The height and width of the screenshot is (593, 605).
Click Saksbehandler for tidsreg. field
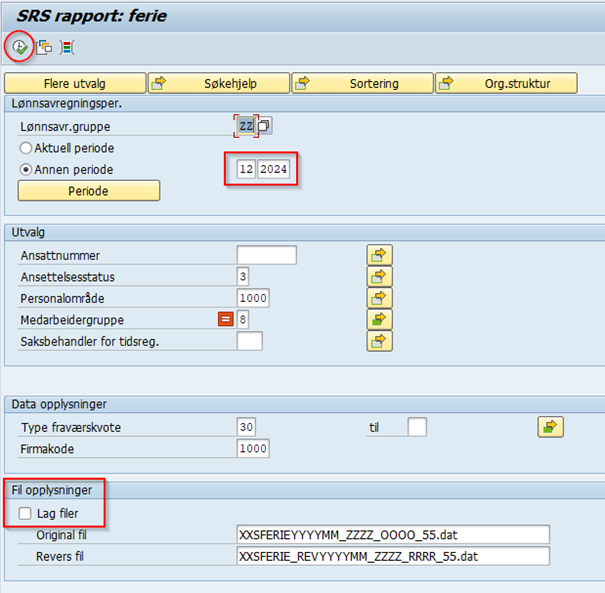[x=250, y=341]
